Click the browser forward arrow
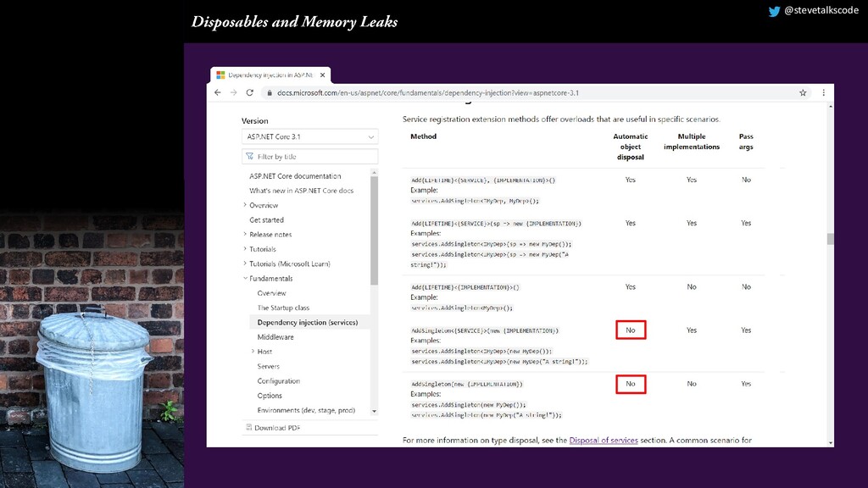This screenshot has height=488, width=868. tap(234, 93)
